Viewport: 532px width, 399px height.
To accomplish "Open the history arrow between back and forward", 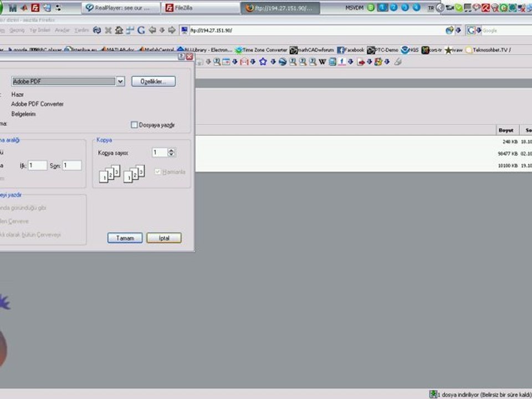I will pos(162,30).
